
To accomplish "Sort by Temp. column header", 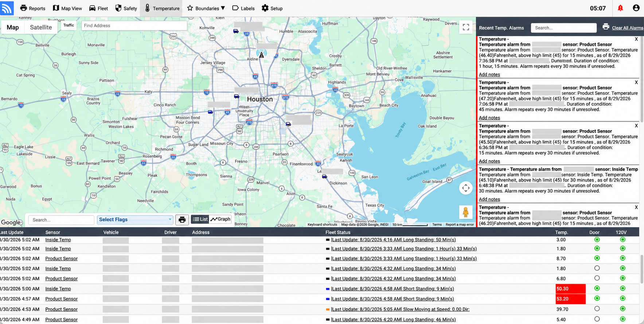I will tap(561, 232).
